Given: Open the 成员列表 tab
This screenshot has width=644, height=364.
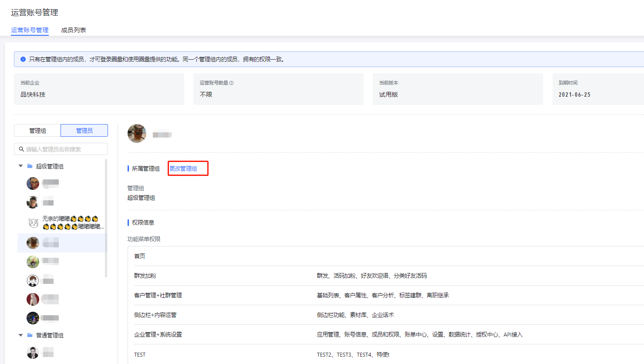Looking at the screenshot, I should coord(74,30).
